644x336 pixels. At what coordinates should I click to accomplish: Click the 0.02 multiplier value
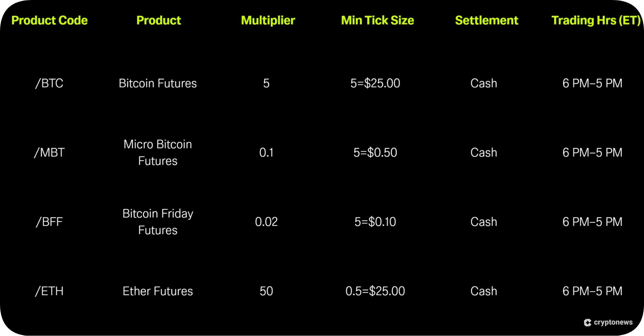coord(266,222)
